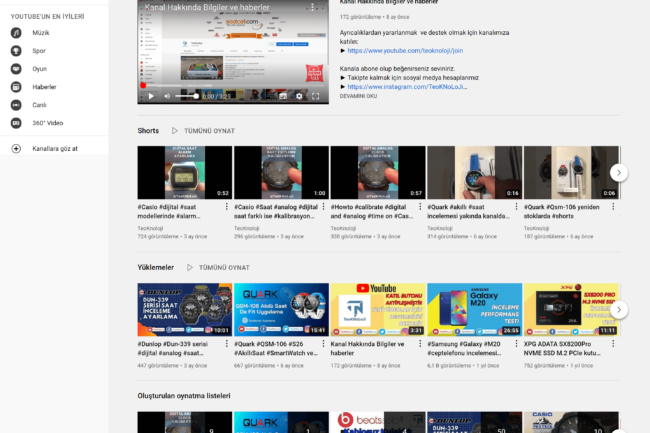Viewport: 650px width, 433px height.
Task: Open youtube.com/teoknoloji/join link
Action: [405, 51]
